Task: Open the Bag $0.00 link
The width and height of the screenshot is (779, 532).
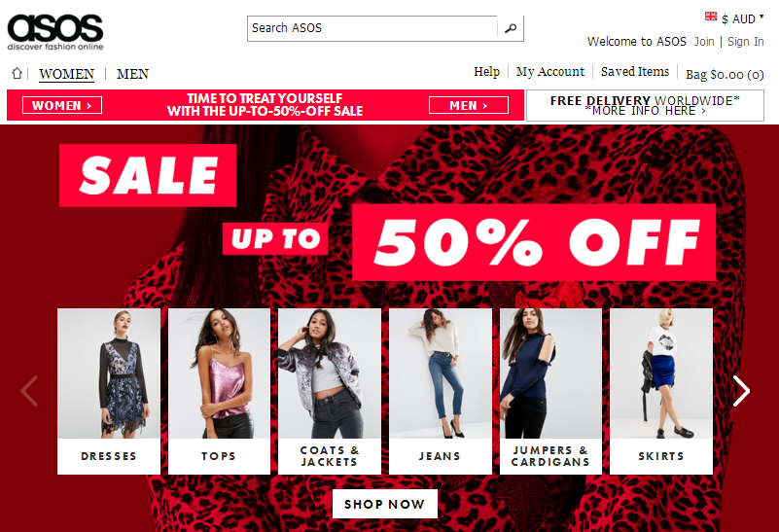Action: coord(725,75)
